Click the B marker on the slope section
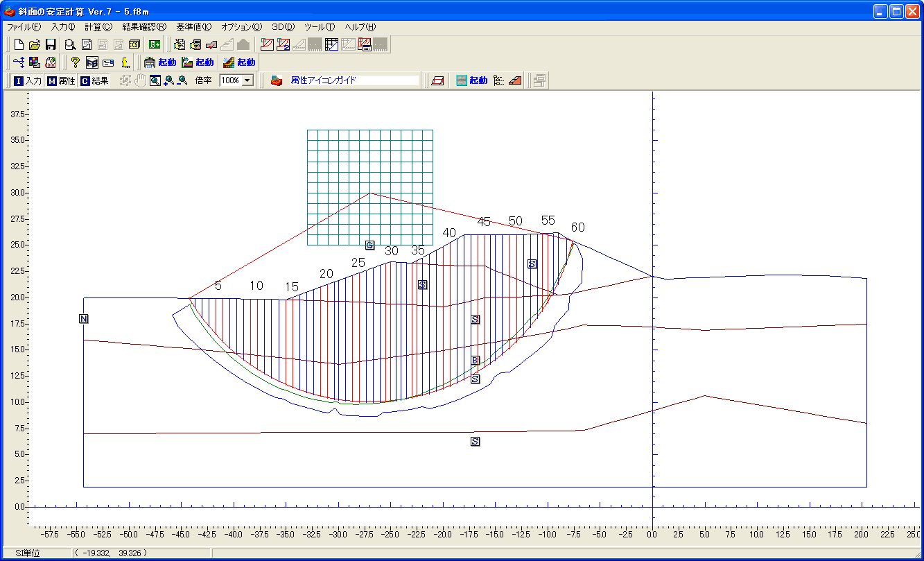Viewport: 924px width, 561px height. coord(476,360)
